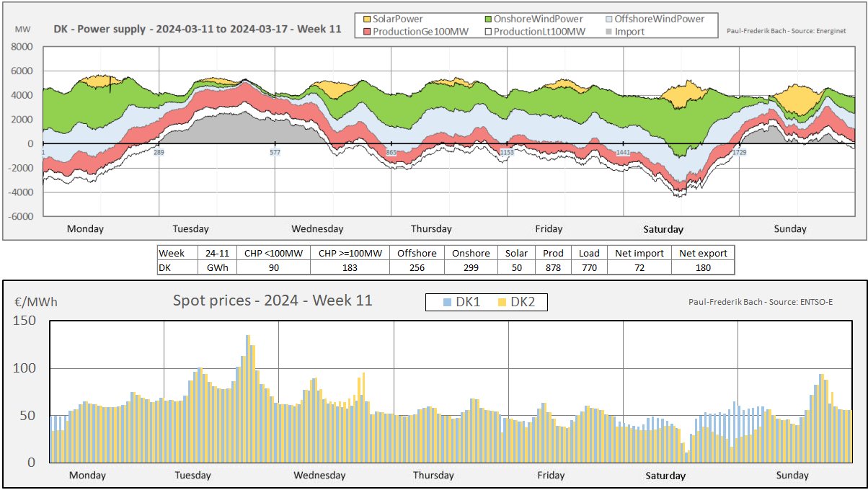Click the CHP >=100MW column header
The width and height of the screenshot is (868, 490).
[x=350, y=253]
